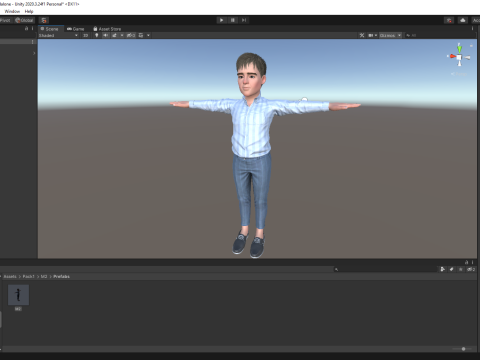Toggle the scene grid visibility icon
This screenshot has width=480, height=360.
pos(141,35)
